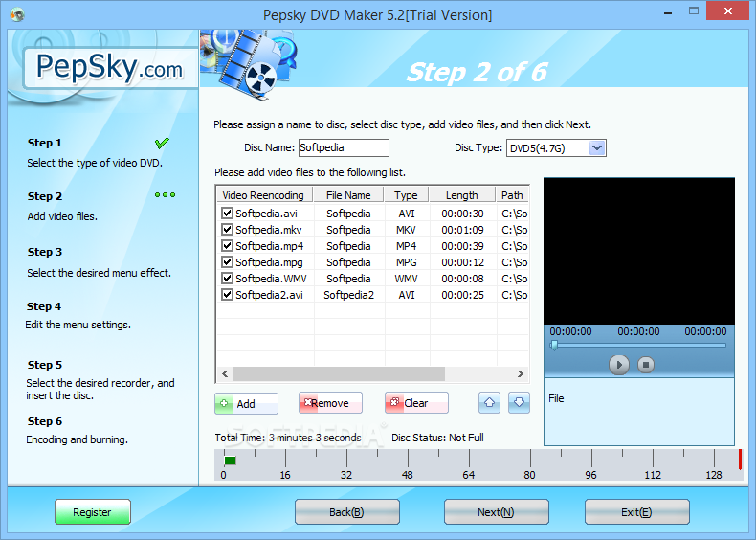This screenshot has height=540, width=756.
Task: Select the Step 6 heading in sidebar
Action: [x=45, y=421]
